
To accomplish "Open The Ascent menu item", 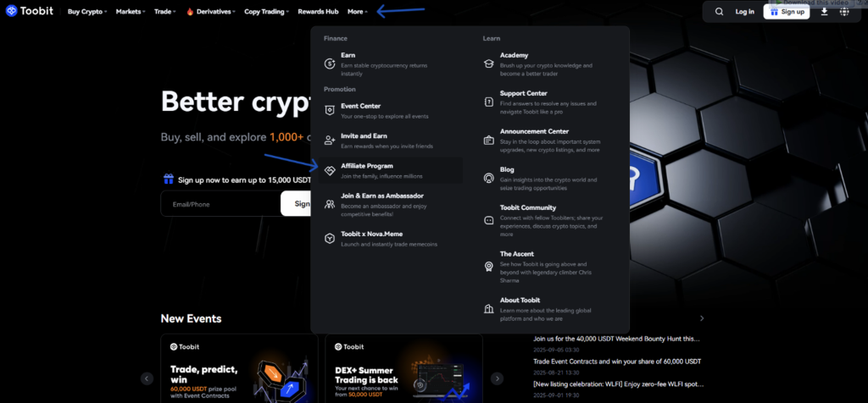I will (549, 267).
